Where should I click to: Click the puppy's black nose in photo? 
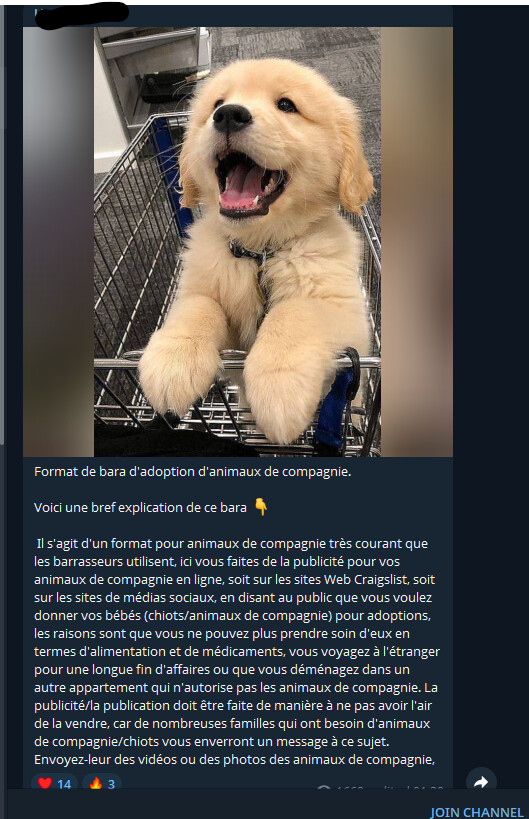(x=232, y=117)
